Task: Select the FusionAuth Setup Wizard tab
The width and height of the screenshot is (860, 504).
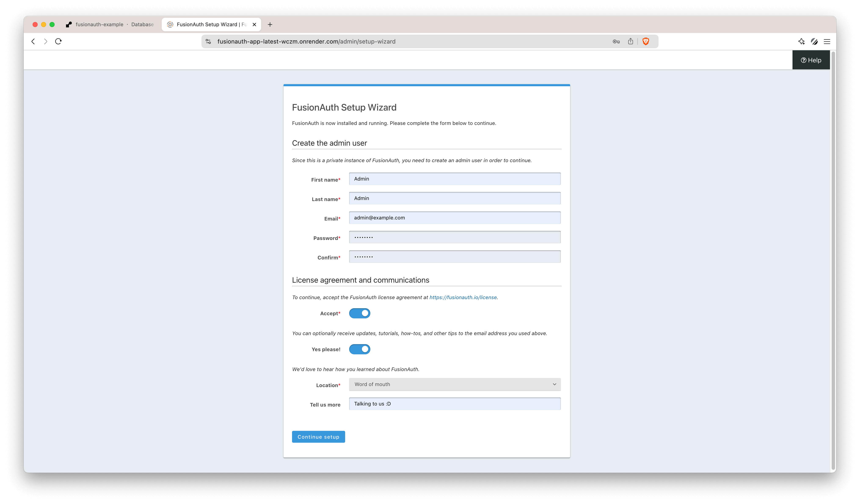Action: point(211,25)
